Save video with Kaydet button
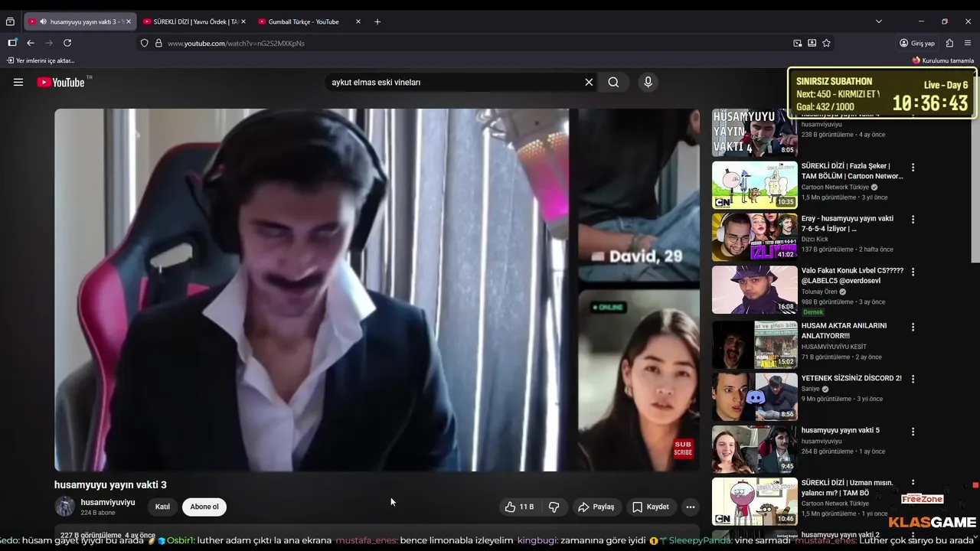Viewport: 980px width, 551px height. [650, 507]
